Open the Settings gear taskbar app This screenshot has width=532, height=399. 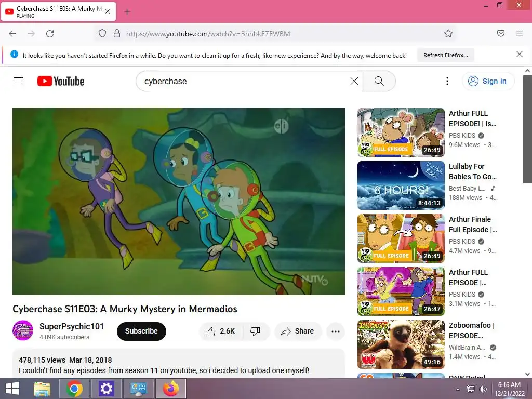coord(106,389)
